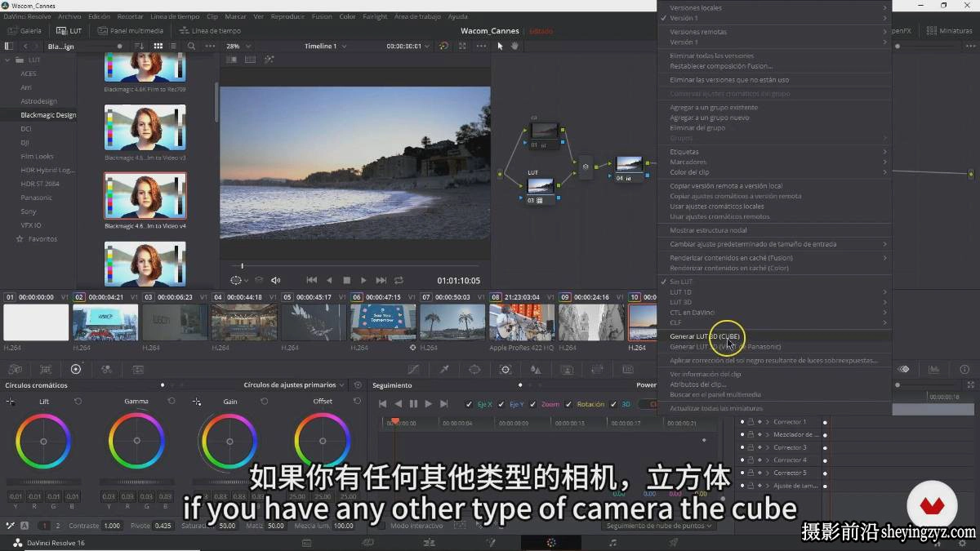Open the Curves palette icon
This screenshot has height=551, width=980.
pos(414,370)
